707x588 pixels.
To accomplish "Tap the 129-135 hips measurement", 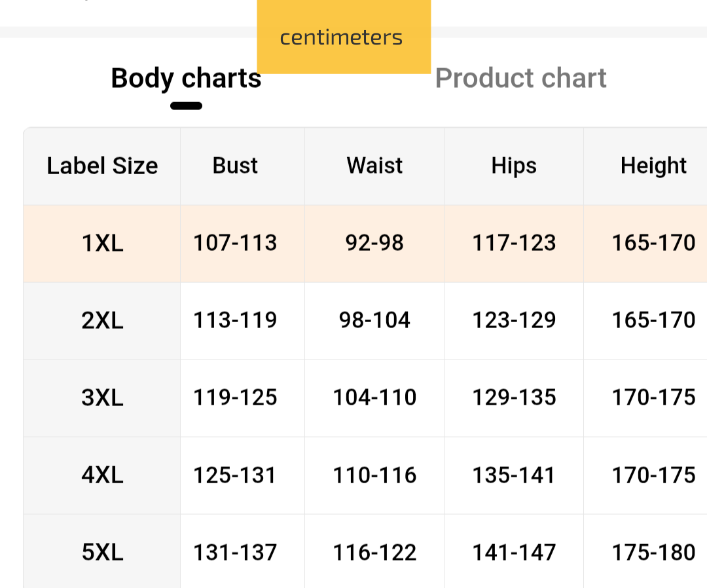I will 514,398.
